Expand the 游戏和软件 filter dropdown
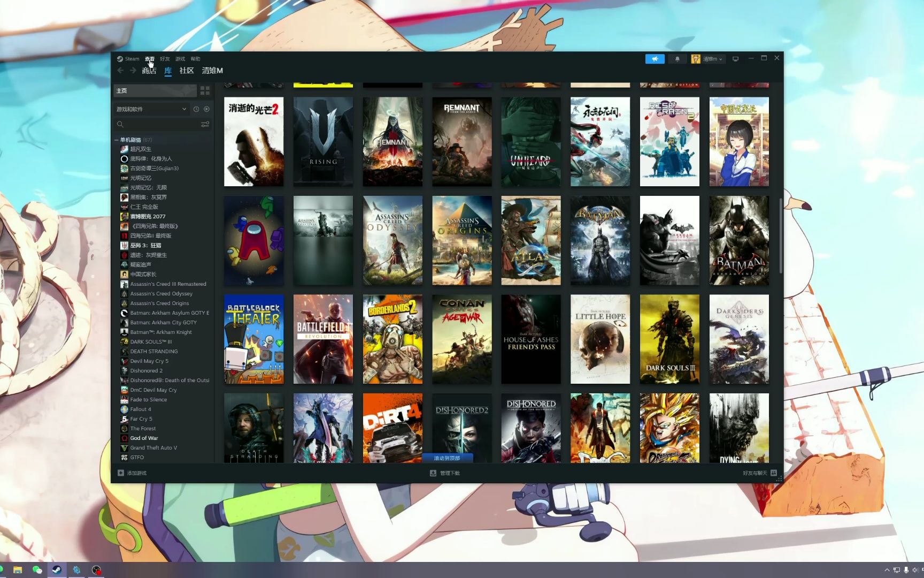Screen dimensions: 924x578 151,109
